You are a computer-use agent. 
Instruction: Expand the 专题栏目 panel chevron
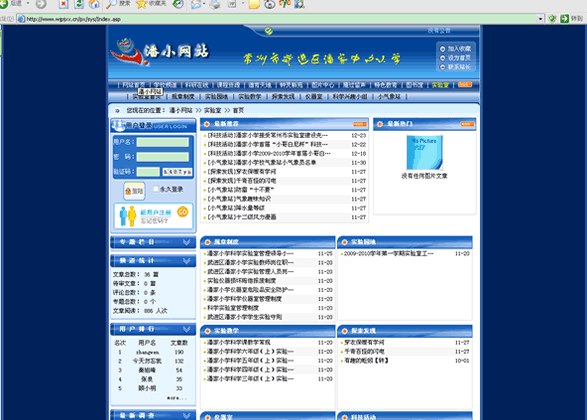click(186, 242)
